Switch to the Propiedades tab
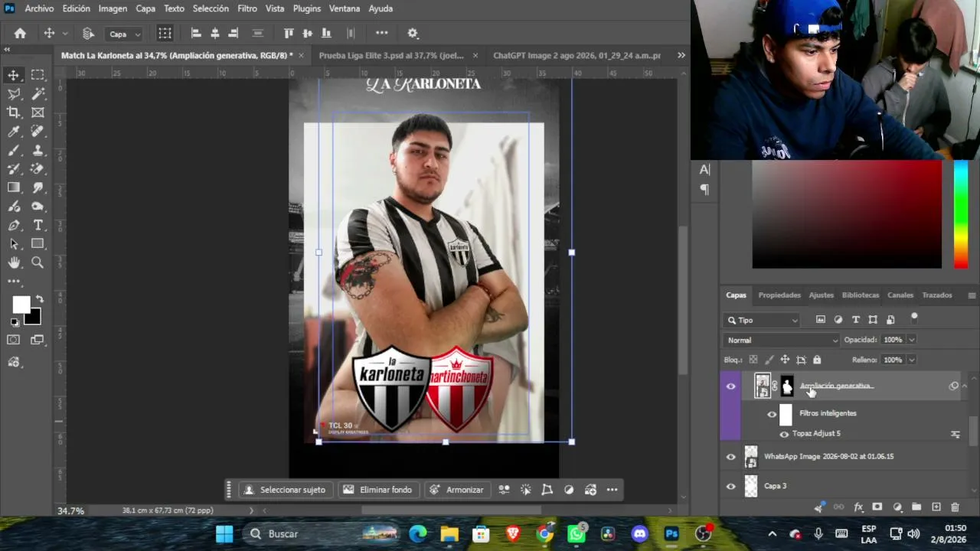Screen dimensions: 980x551 [779, 295]
